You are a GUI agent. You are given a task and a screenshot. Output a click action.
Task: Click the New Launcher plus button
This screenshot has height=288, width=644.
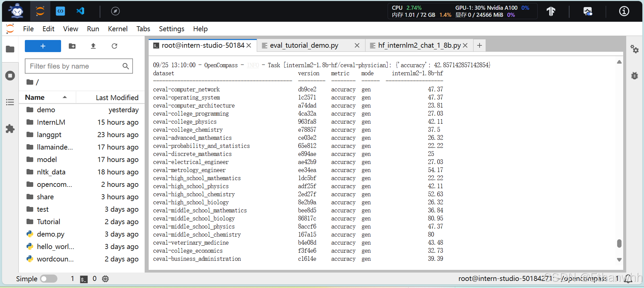click(x=43, y=46)
